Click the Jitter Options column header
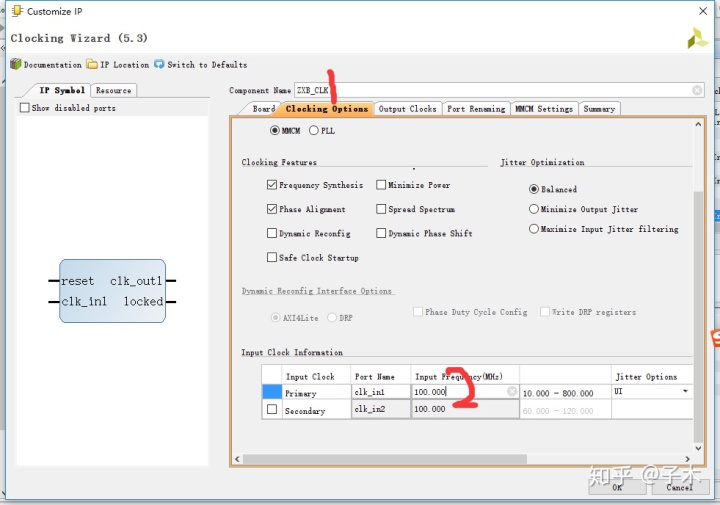This screenshot has width=720, height=505. pyautogui.click(x=646, y=376)
